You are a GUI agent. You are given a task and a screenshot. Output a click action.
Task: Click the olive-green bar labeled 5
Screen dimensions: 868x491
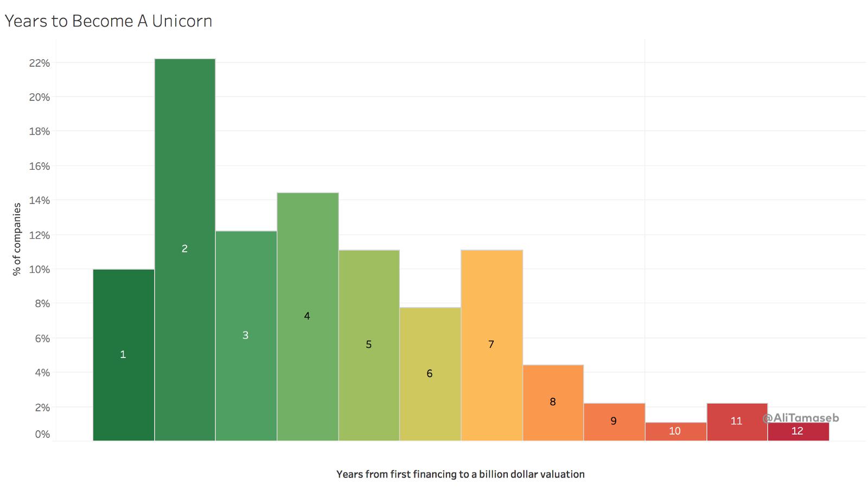tap(369, 345)
